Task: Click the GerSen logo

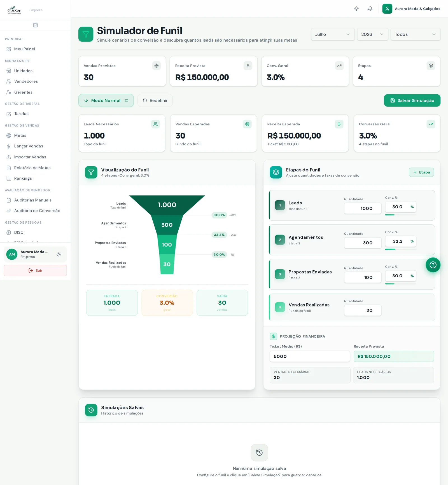Action: (x=15, y=10)
